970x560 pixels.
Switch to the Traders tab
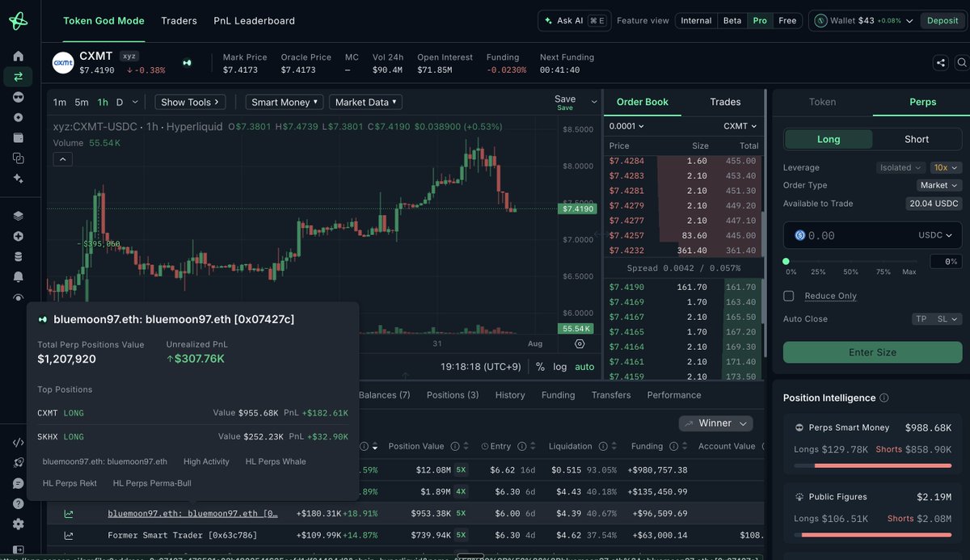179,21
